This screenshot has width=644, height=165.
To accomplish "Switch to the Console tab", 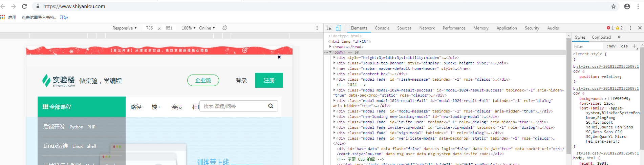I will tap(382, 28).
